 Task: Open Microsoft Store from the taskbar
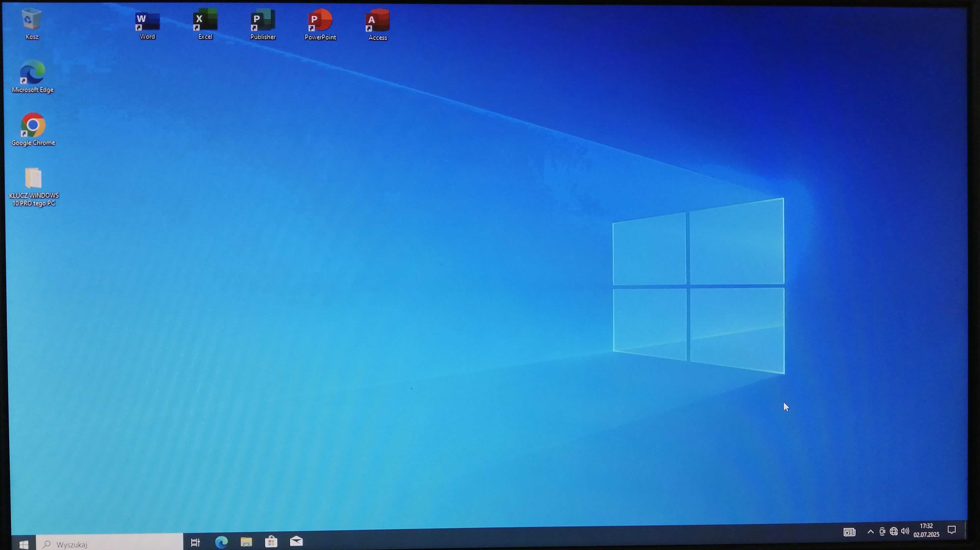tap(271, 541)
